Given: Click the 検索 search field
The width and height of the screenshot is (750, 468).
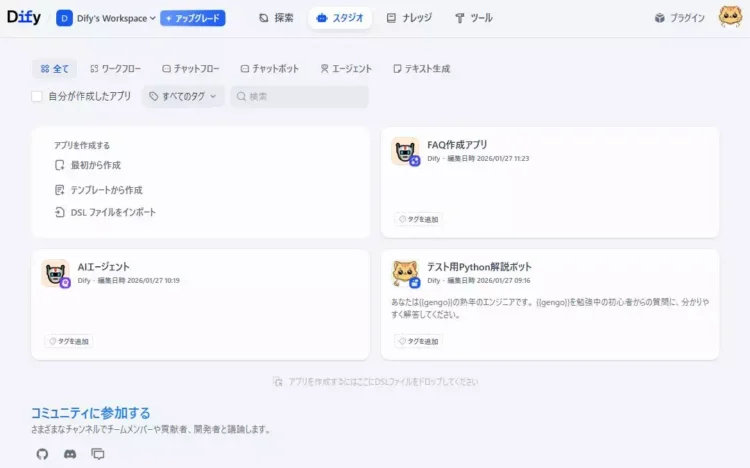Looking at the screenshot, I should [x=300, y=97].
